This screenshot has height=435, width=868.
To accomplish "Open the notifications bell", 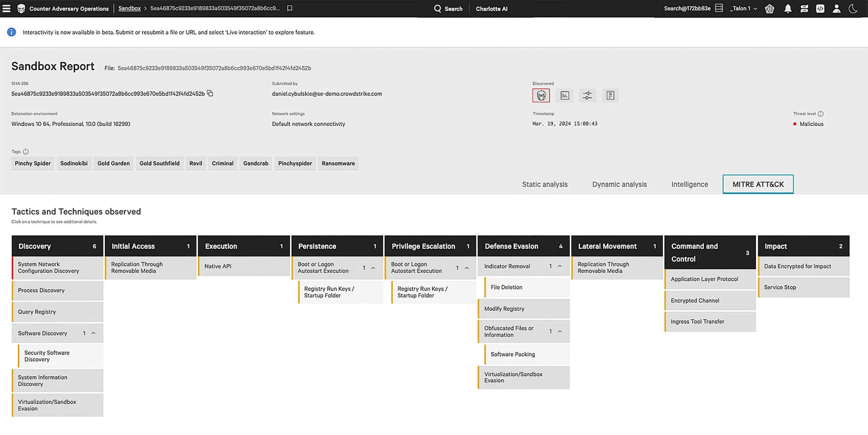I will pyautogui.click(x=788, y=8).
